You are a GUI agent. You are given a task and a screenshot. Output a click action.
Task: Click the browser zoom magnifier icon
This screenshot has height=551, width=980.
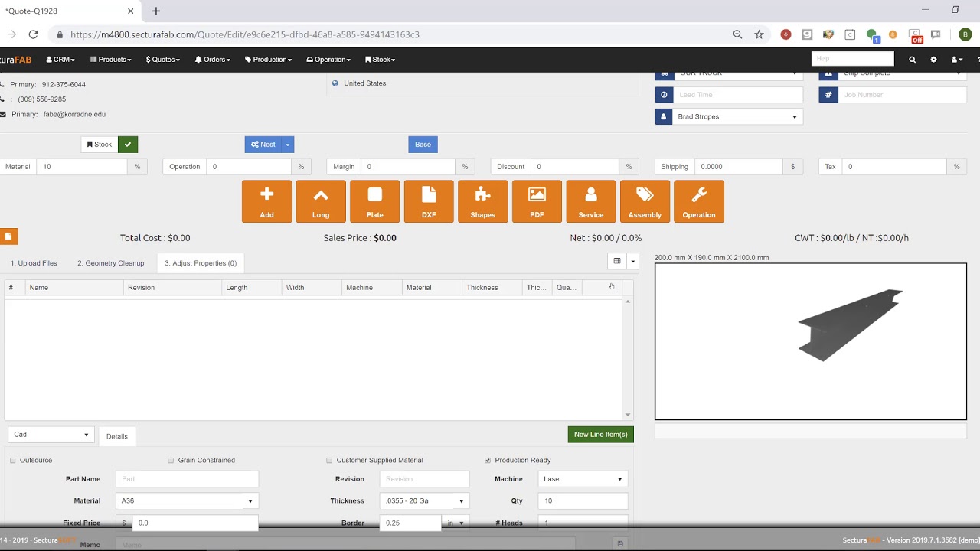tap(737, 34)
